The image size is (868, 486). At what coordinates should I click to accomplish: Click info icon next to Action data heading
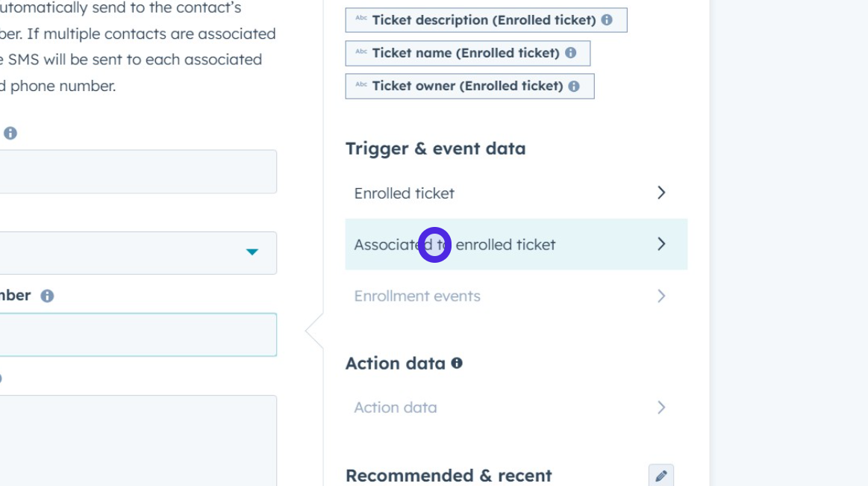click(x=457, y=363)
